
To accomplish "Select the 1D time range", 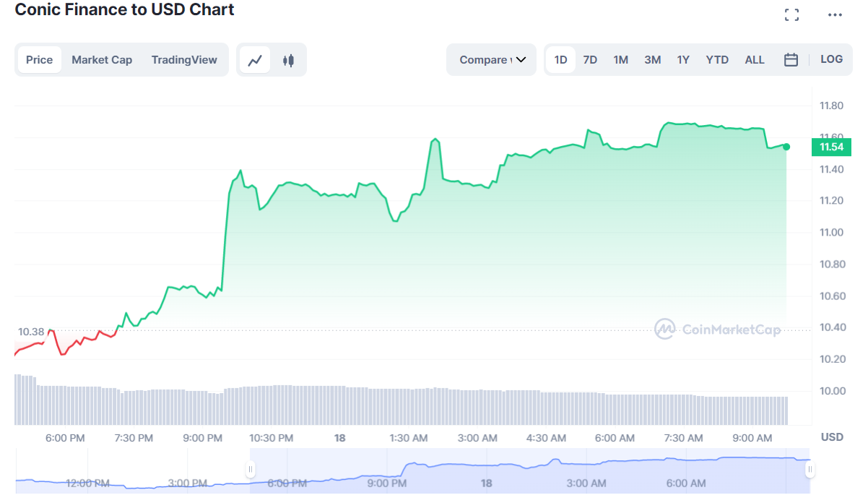I will tap(561, 60).
